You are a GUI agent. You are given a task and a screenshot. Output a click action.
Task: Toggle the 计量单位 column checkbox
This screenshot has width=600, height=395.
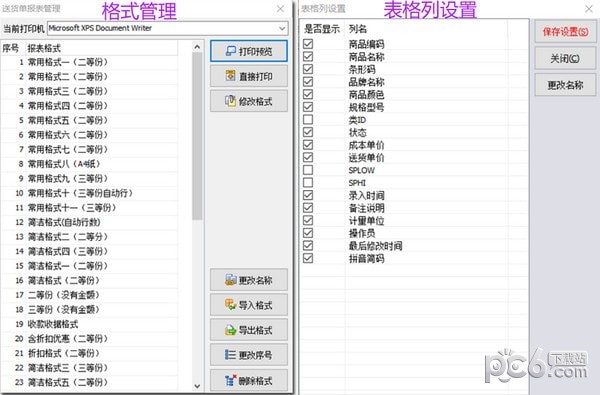pyautogui.click(x=308, y=220)
